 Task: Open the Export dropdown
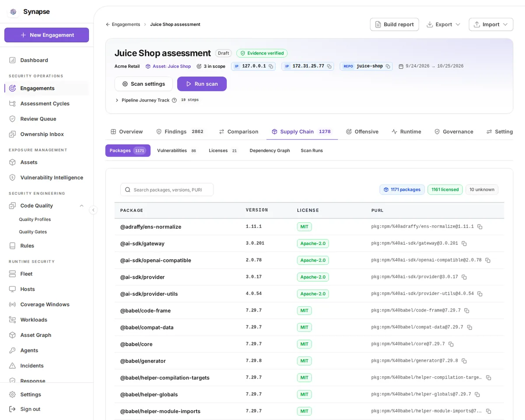443,24
